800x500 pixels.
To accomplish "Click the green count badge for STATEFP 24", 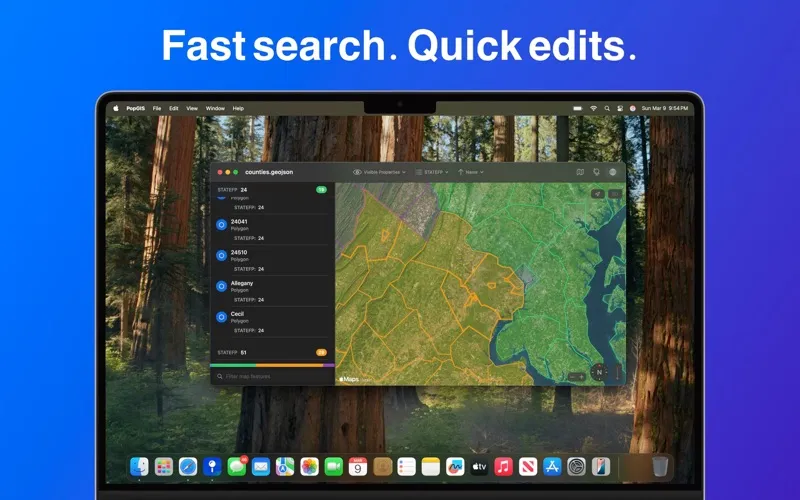I will tap(321, 189).
